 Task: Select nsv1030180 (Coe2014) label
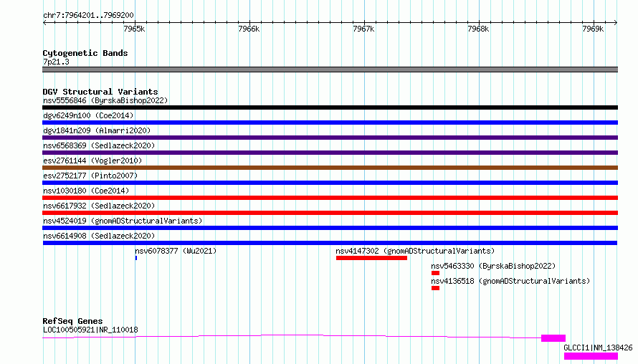point(86,191)
